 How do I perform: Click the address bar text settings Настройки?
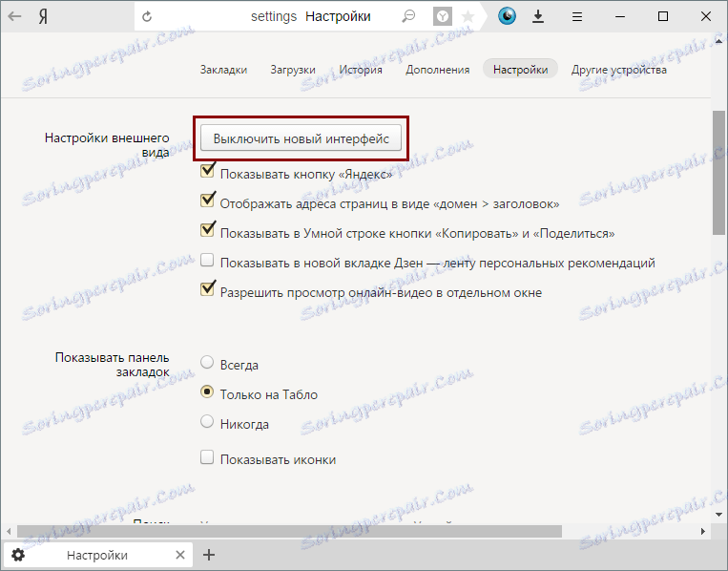[311, 17]
